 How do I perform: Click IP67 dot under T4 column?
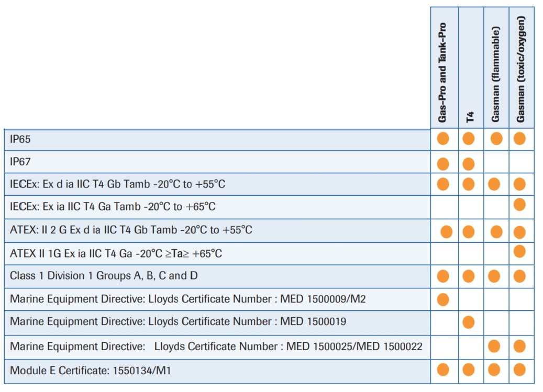point(469,164)
